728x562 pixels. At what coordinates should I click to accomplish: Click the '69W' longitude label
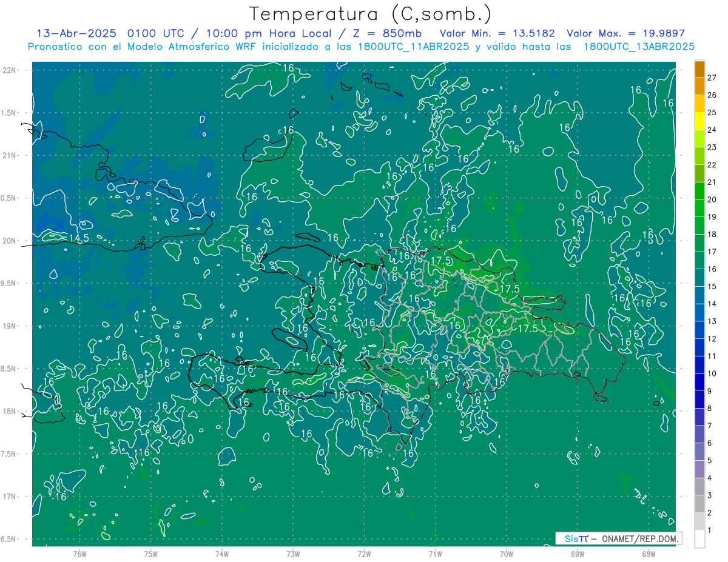[578, 554]
